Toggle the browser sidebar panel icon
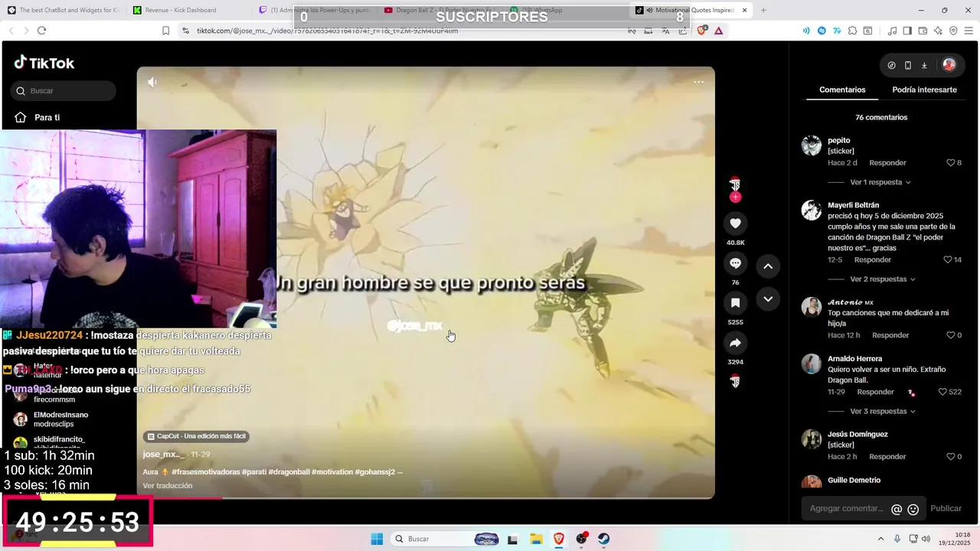 point(907,31)
